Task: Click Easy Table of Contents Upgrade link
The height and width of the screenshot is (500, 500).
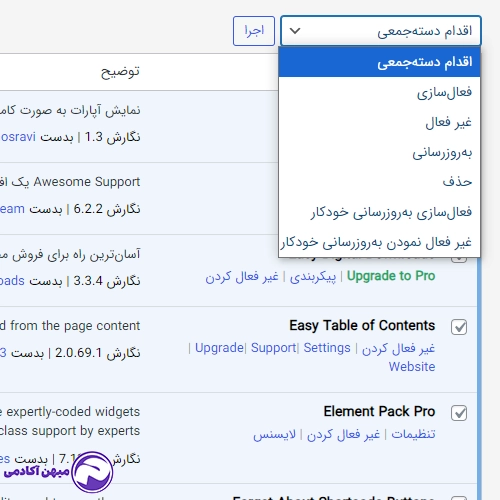Action: [x=219, y=348]
